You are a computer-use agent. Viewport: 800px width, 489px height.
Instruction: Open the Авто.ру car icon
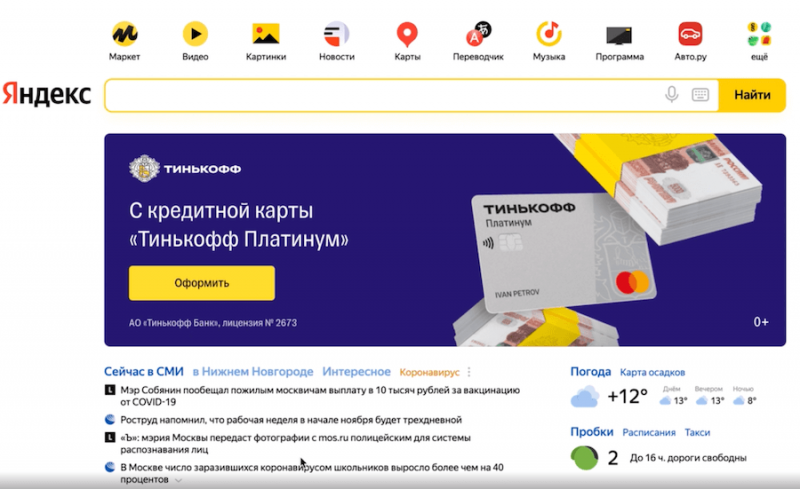(690, 34)
